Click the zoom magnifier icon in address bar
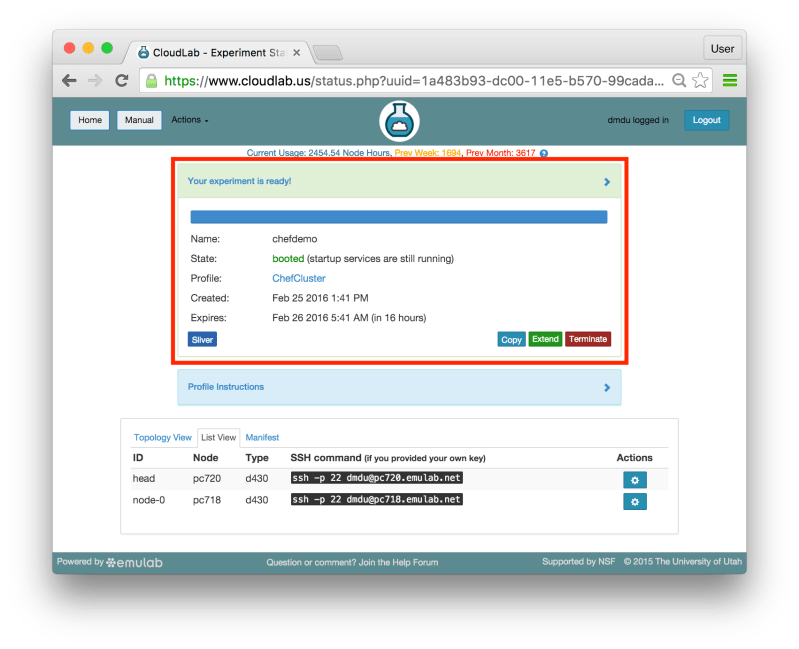Viewport: 799px width, 649px height. (679, 80)
